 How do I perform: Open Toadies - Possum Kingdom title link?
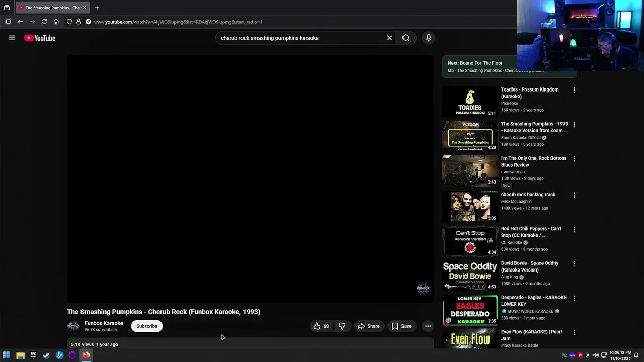pos(530,93)
